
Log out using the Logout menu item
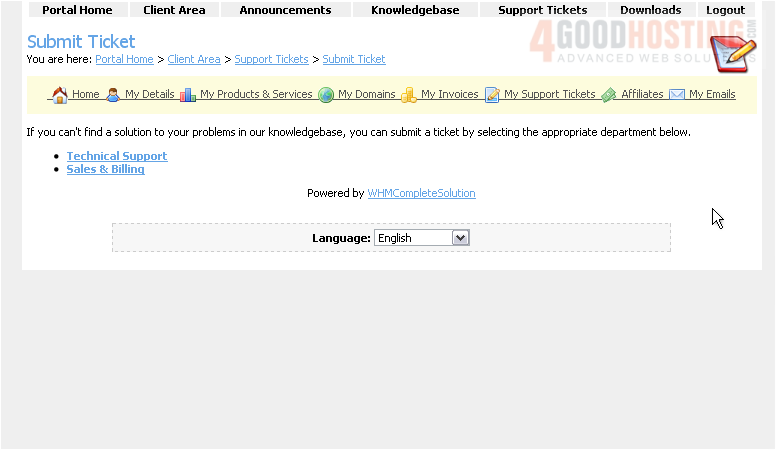tap(725, 10)
